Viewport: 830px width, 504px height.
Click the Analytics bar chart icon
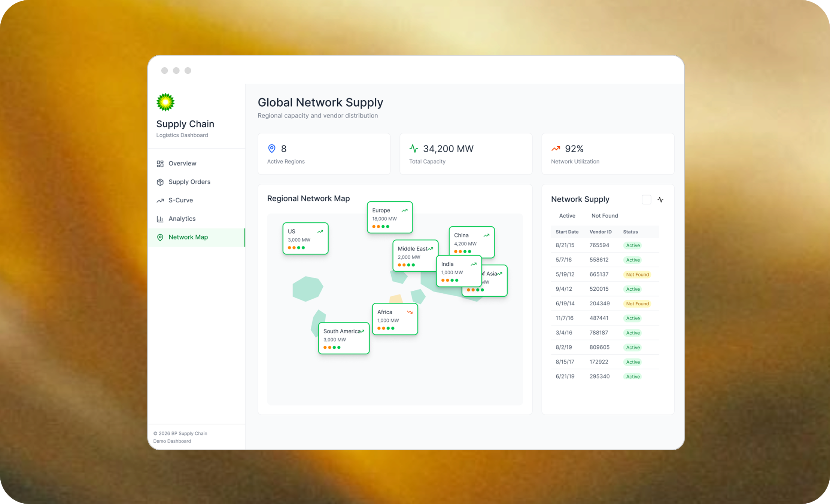point(160,219)
